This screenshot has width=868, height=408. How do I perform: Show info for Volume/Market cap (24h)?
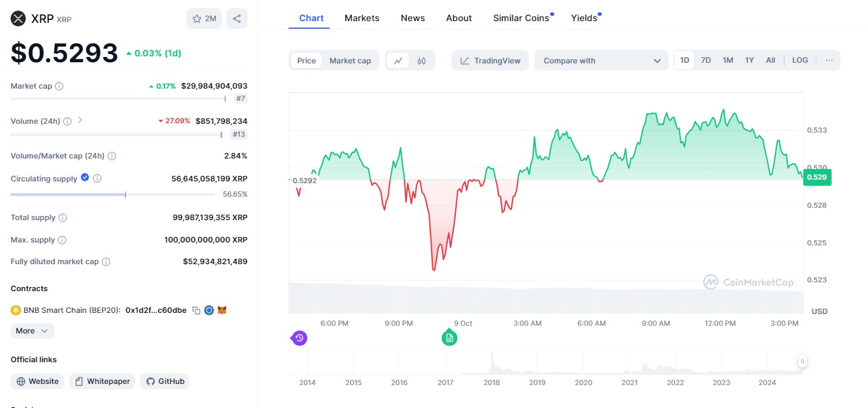pos(112,156)
